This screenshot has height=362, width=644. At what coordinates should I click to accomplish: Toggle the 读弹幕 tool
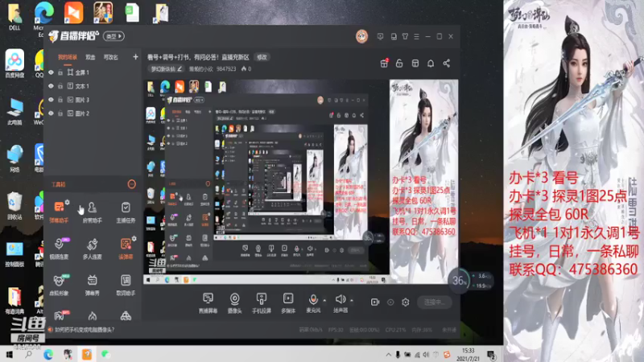coord(126,248)
